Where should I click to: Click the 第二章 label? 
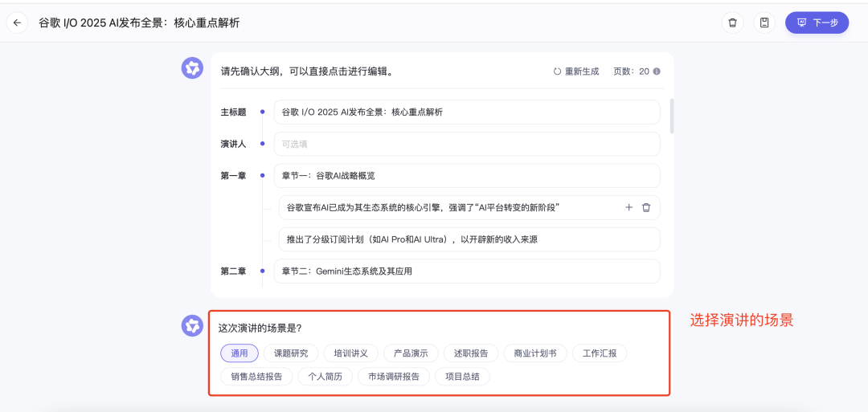[233, 271]
